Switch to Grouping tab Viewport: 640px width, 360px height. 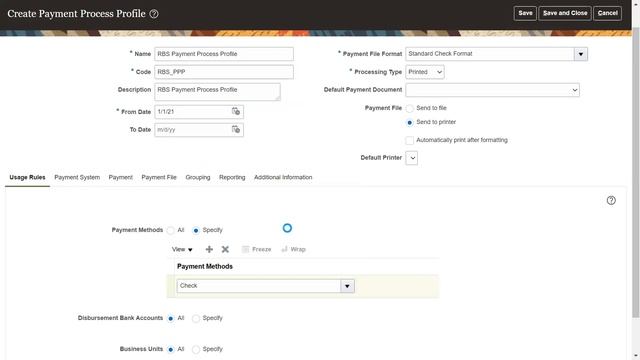(198, 177)
